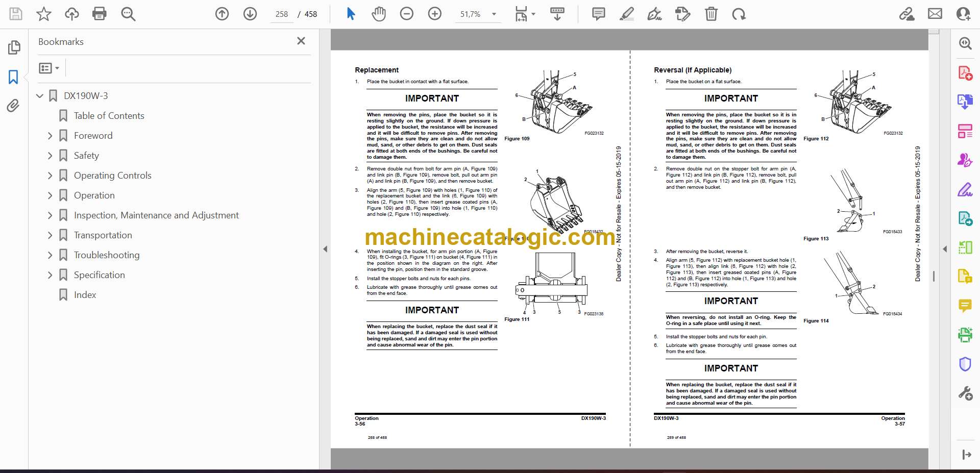Expand the Operation bookmark
Screen dimensions: 980x473
(50, 195)
